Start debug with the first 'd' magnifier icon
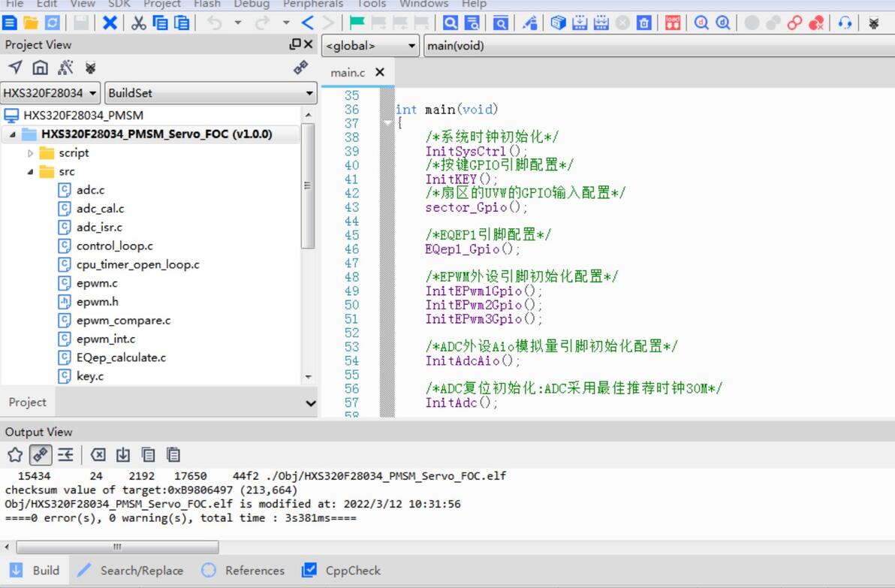The width and height of the screenshot is (895, 588). click(701, 23)
